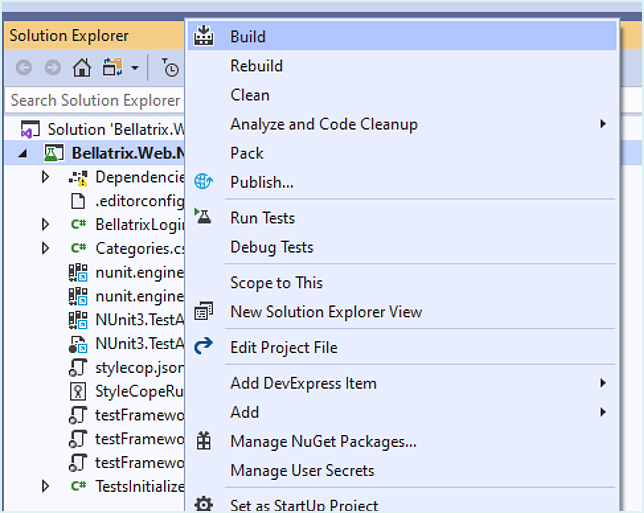Click the Switch Views toolbar icon
The height and width of the screenshot is (513, 644).
112,67
